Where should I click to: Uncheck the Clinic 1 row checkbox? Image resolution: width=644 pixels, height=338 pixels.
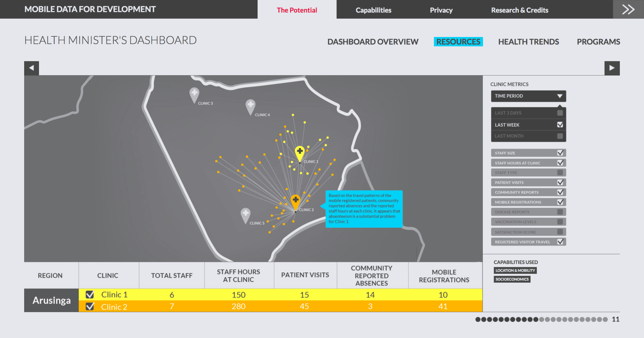pos(90,295)
